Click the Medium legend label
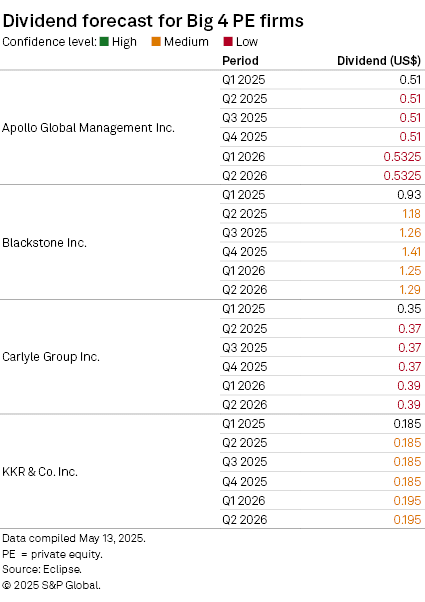This screenshot has height=602, width=425. pos(186,41)
